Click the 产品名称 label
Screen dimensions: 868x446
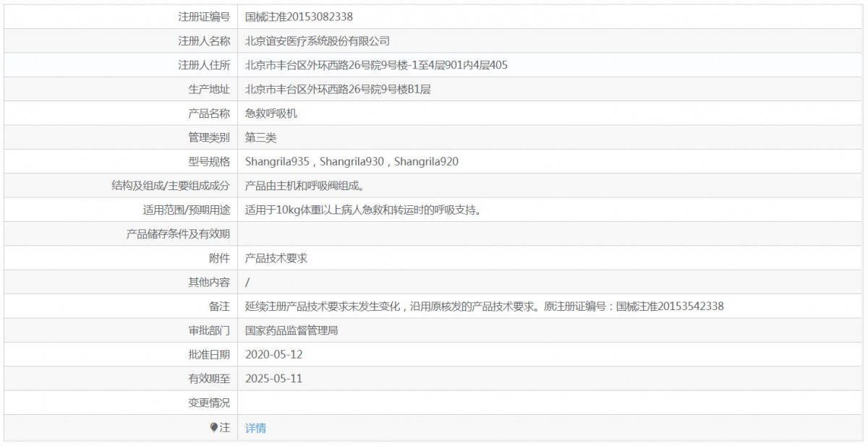coord(209,113)
